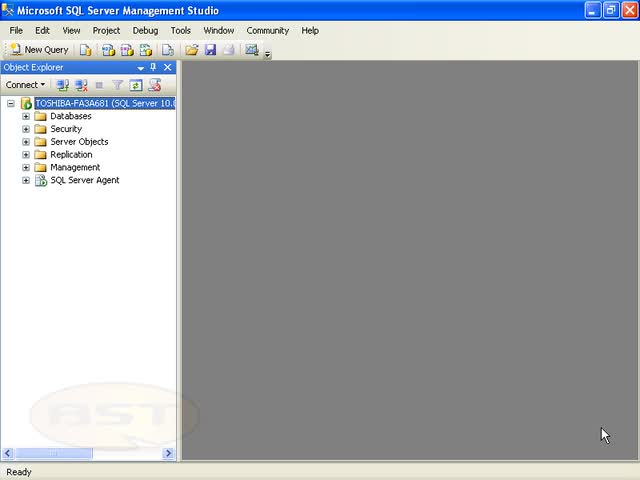Minimize the Management Studio window
640x480 pixels.
592,11
